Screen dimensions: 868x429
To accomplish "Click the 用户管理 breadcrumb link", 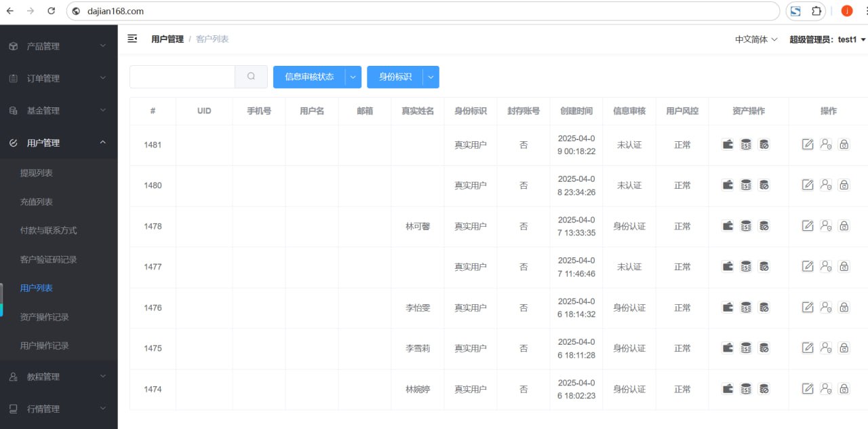I will [x=167, y=39].
